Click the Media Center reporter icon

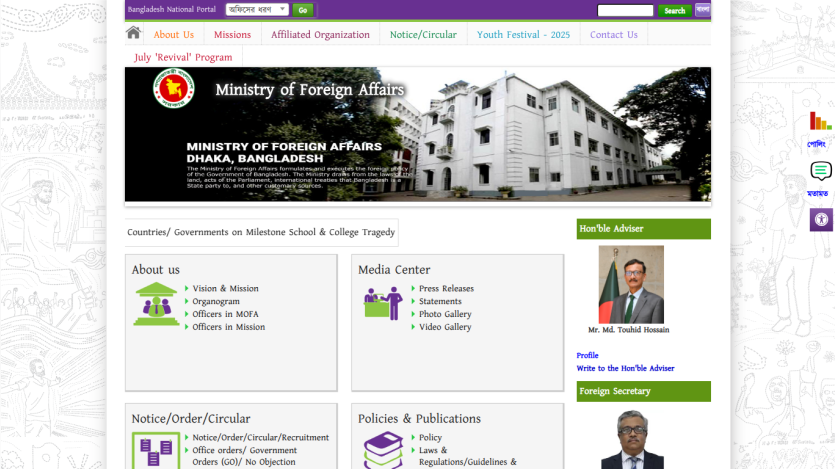[x=383, y=303]
